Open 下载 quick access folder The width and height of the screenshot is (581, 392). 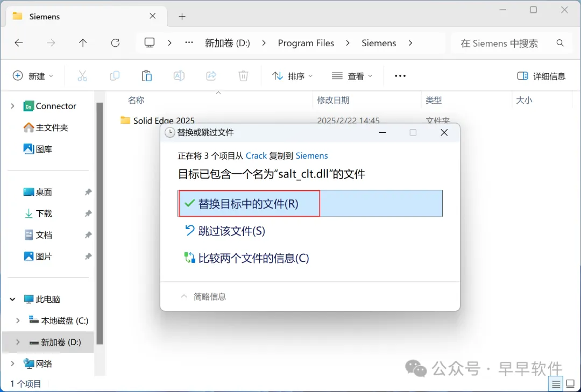click(38, 213)
